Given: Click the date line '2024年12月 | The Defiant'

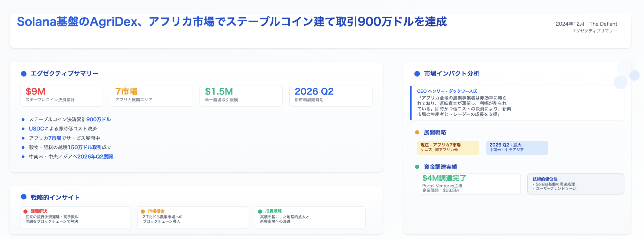Looking at the screenshot, I should (586, 24).
